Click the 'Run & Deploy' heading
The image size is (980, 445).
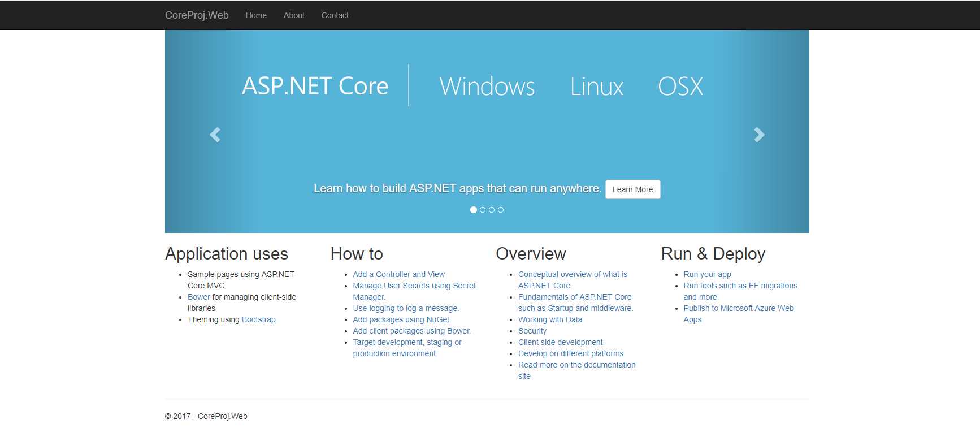point(713,254)
